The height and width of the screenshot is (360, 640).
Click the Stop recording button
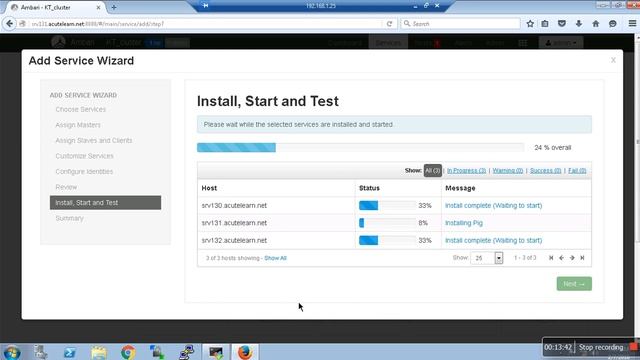tap(601, 347)
